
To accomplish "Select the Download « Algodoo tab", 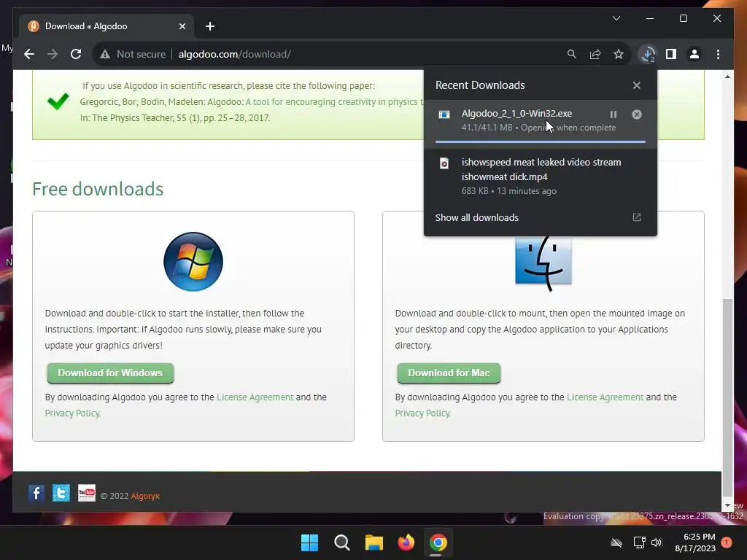I will [107, 26].
